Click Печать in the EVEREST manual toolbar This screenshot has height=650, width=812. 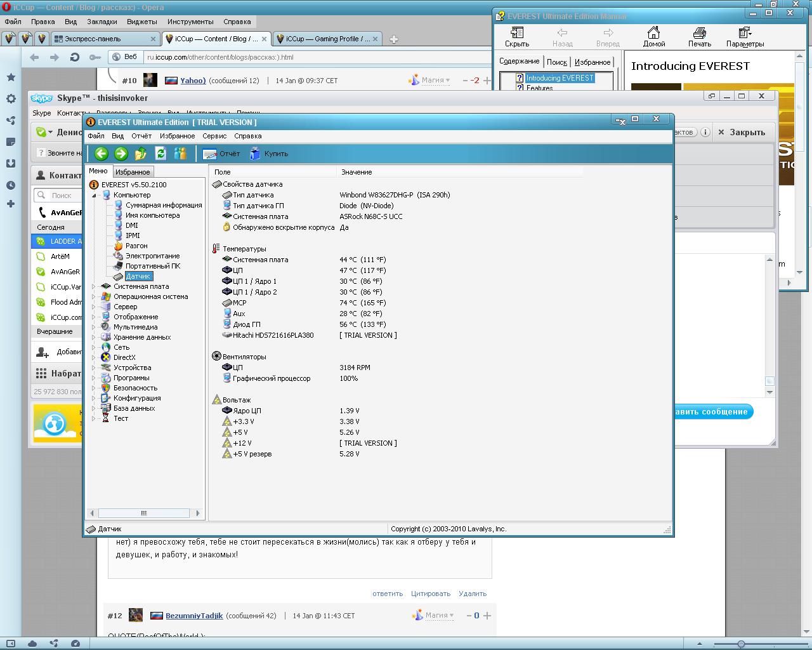(x=700, y=37)
